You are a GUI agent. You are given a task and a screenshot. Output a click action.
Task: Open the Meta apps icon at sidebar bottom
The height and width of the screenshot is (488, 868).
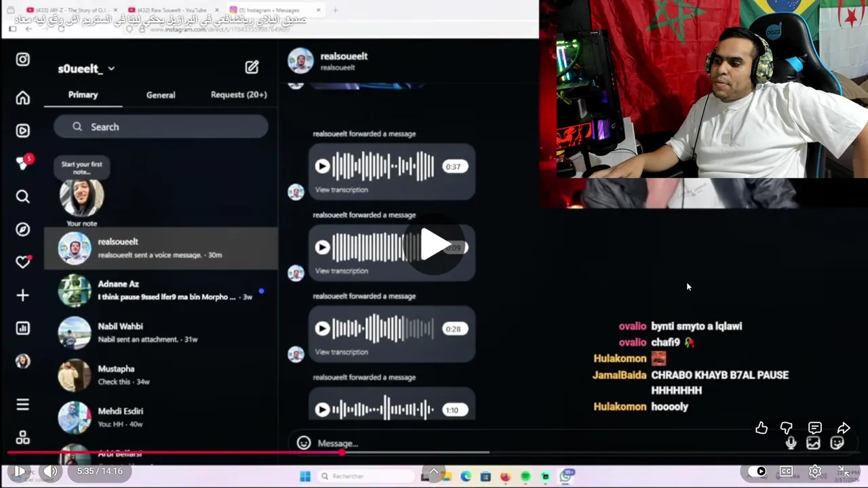tap(22, 437)
